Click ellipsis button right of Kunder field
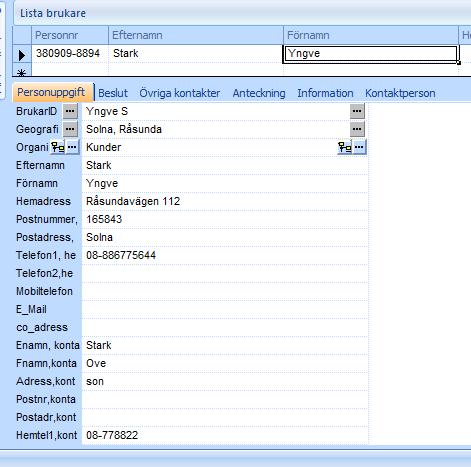The width and height of the screenshot is (471, 467). point(359,147)
